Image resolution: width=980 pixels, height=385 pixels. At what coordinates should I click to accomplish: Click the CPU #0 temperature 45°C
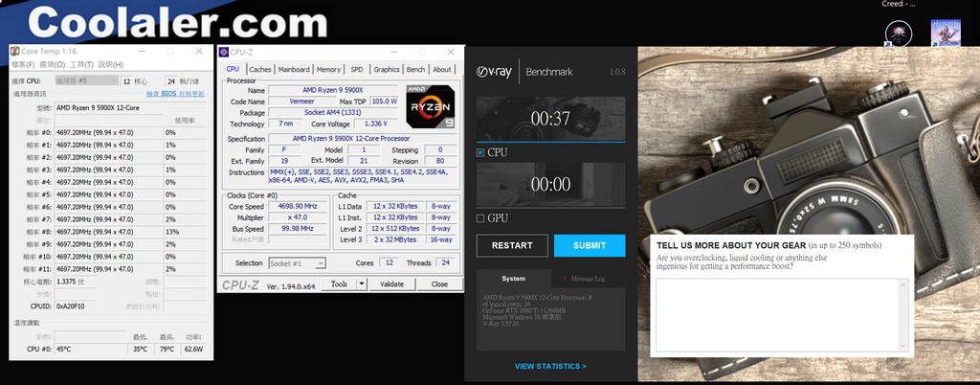click(90, 350)
